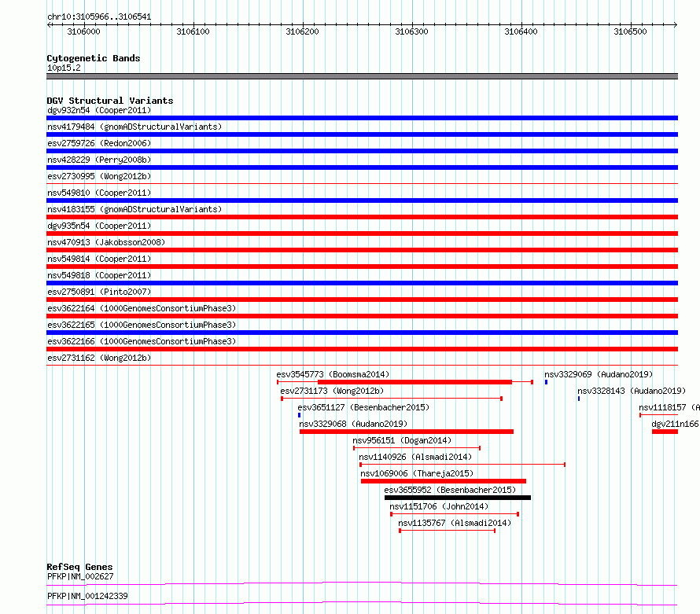Click the small blue esv3651127 marker
Viewport: 700px width, 614px height.
point(299,415)
